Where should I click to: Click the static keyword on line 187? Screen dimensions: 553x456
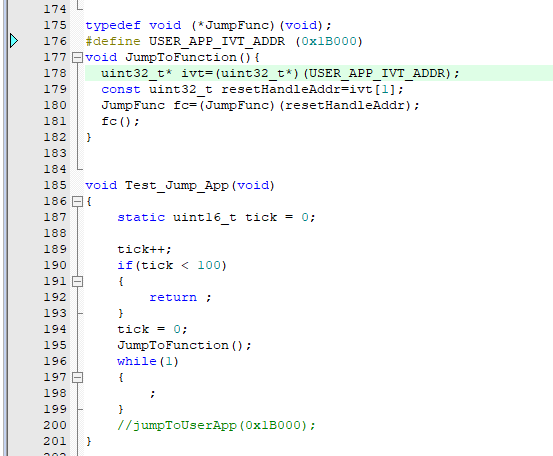coord(141,217)
